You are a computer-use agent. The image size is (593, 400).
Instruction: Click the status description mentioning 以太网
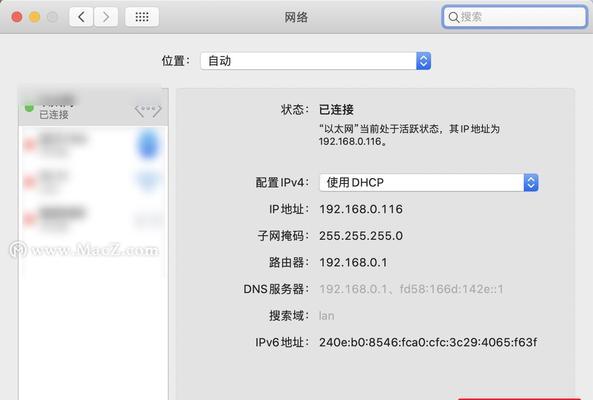point(409,135)
